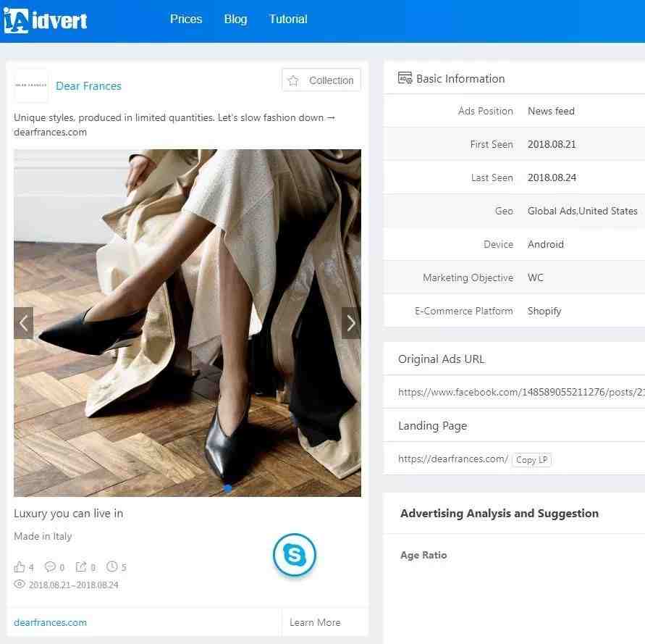This screenshot has height=644, width=645.
Task: Add ad to Collection
Action: [321, 80]
